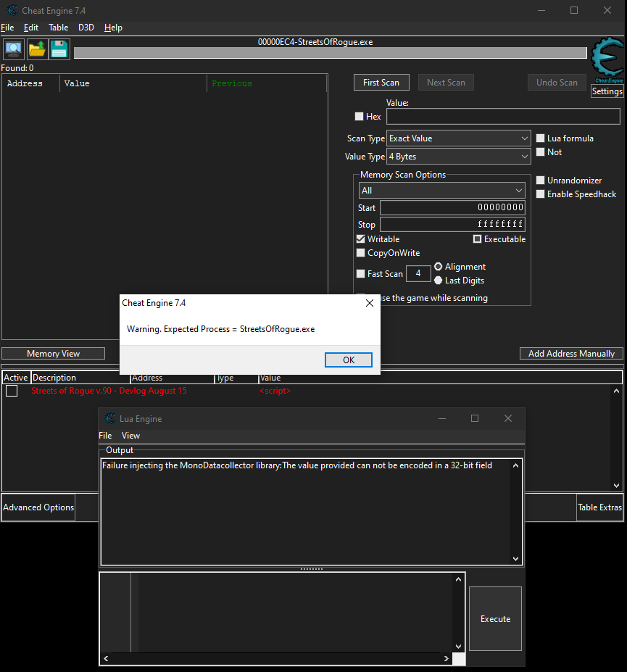
Task: Click the <script> value cell
Action: point(275,391)
